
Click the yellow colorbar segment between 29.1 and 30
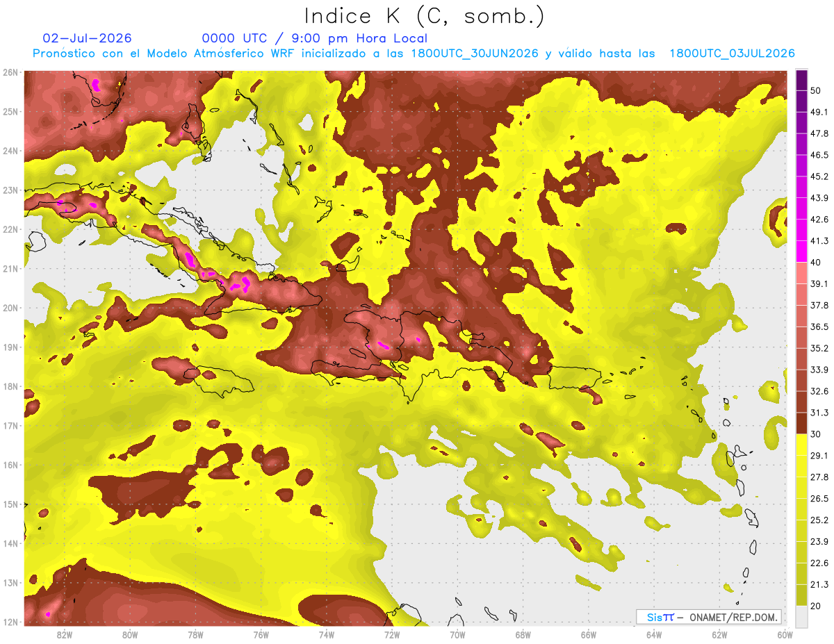coord(802,445)
